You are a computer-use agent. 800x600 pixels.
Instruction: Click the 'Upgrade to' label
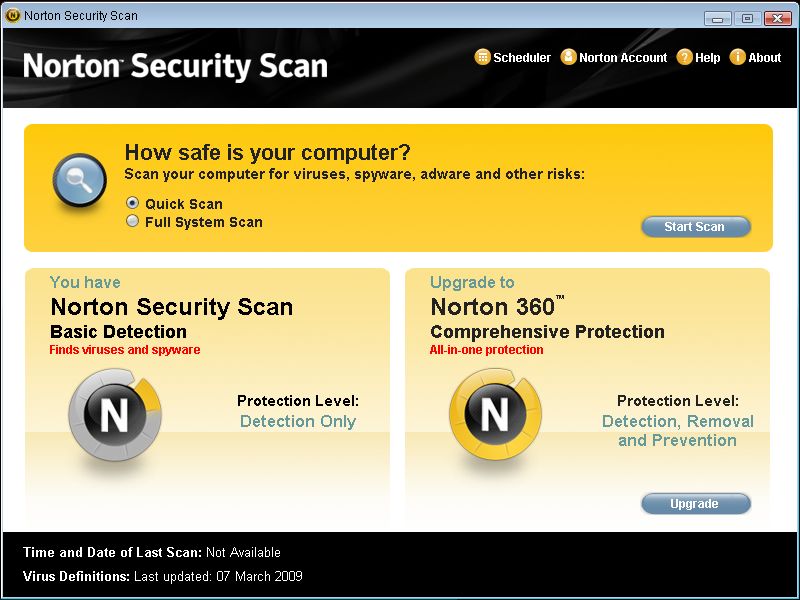(x=472, y=283)
